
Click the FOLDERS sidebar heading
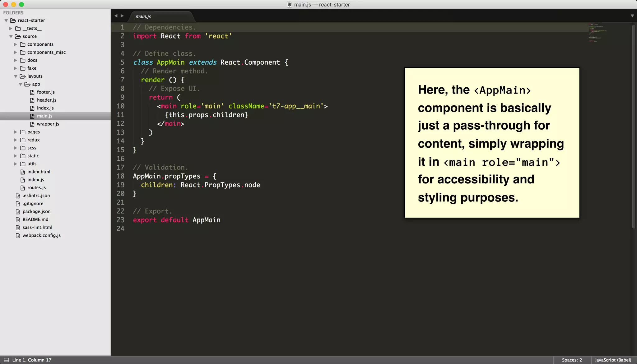13,13
